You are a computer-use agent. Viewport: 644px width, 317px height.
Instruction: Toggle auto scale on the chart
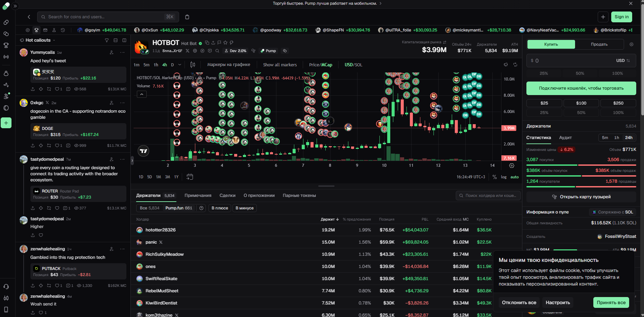pos(515,177)
